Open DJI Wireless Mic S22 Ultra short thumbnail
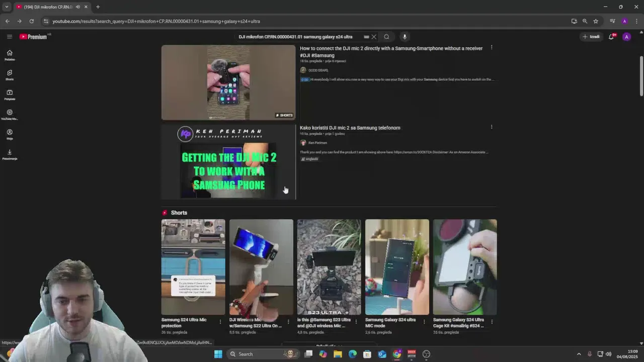 pyautogui.click(x=261, y=267)
